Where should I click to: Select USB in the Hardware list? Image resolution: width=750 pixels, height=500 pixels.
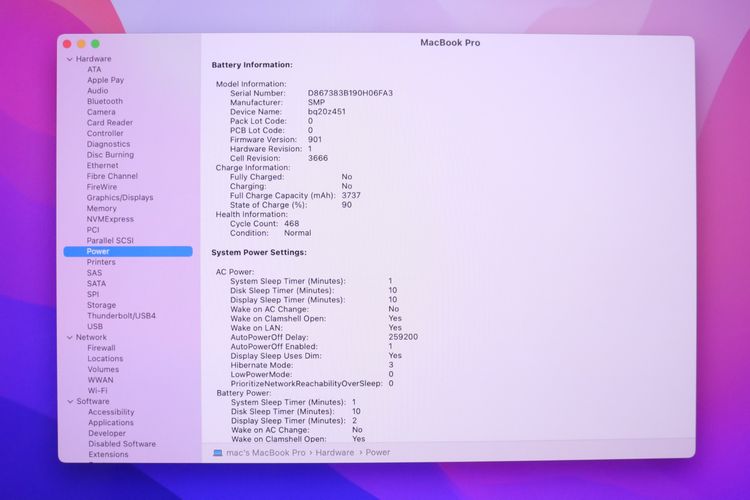tap(95, 327)
